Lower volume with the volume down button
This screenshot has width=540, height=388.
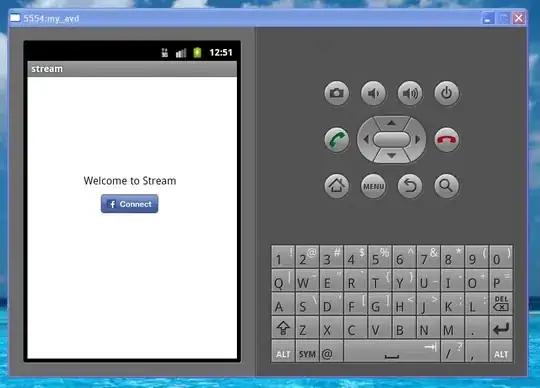(373, 93)
